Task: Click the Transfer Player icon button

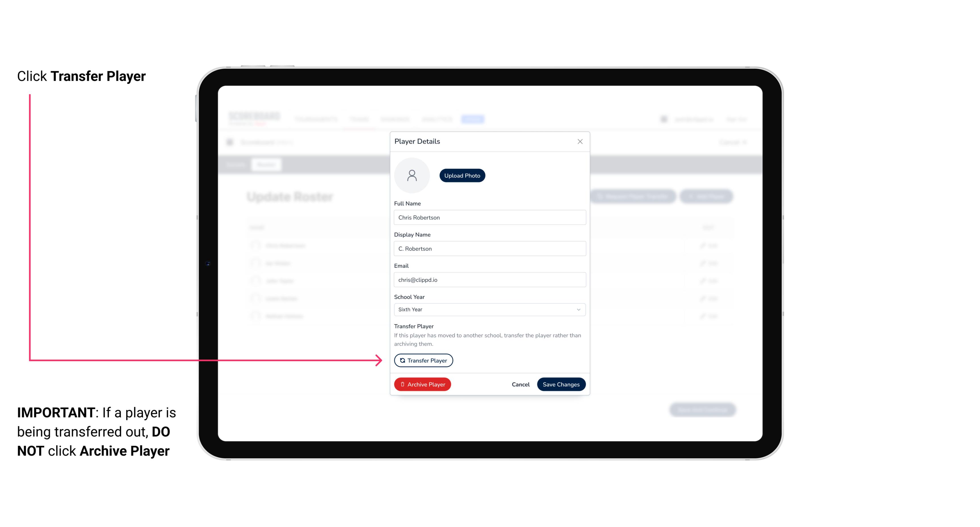Action: (x=423, y=360)
